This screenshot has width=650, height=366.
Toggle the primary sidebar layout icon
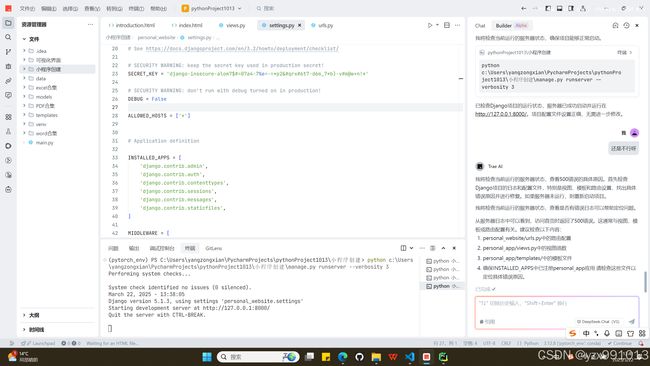[548, 8]
